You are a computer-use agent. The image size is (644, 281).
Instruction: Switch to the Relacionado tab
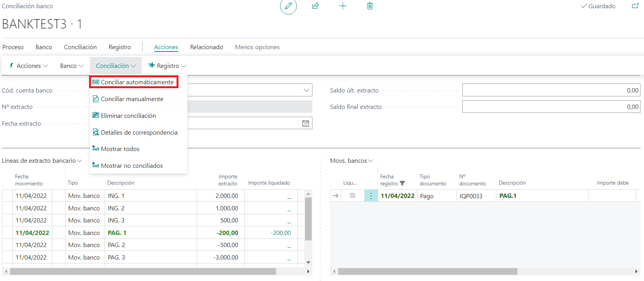click(207, 47)
